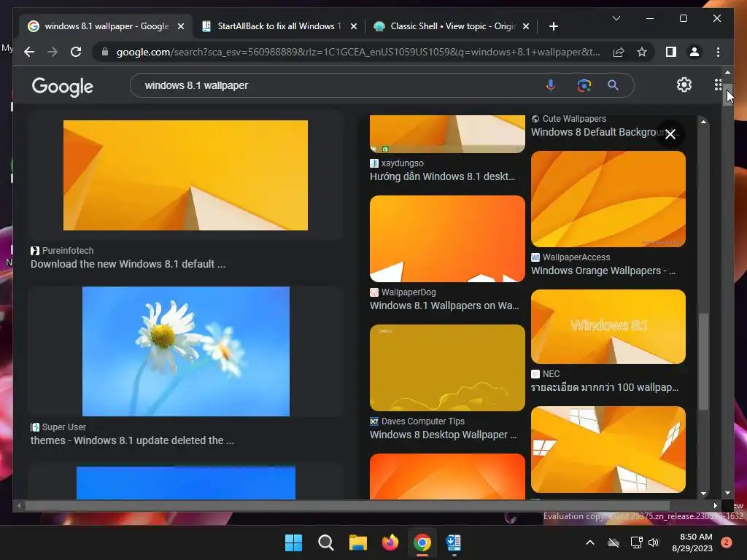Click the related images panel scroll-up arrow
This screenshot has width=747, height=560.
(703, 122)
